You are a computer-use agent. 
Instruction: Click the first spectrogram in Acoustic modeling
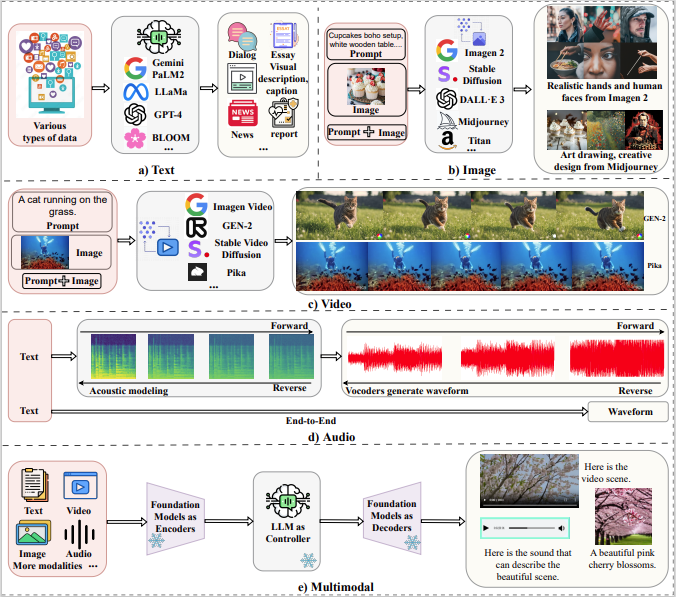click(x=113, y=356)
